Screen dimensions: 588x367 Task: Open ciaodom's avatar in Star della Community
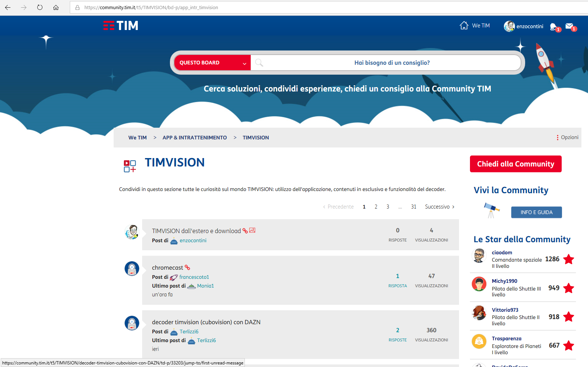tap(479, 255)
